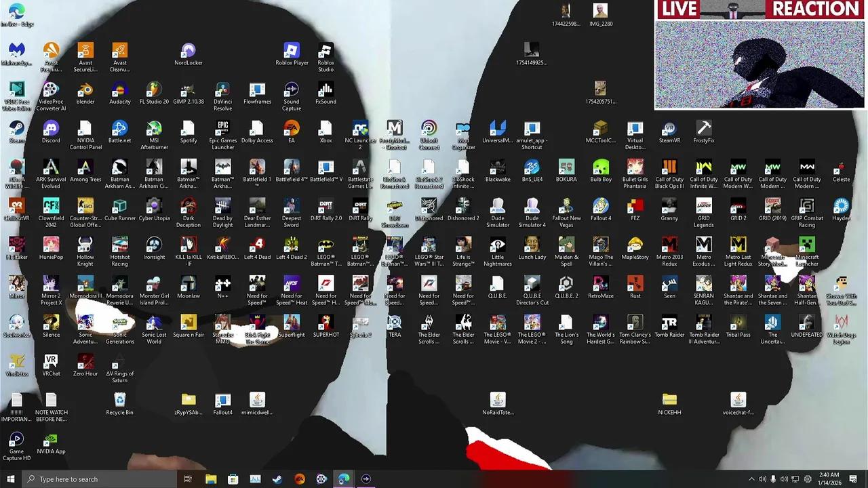Screen dimensions: 868x488
Task: Launch the Tomb Raider icon
Action: (x=669, y=327)
